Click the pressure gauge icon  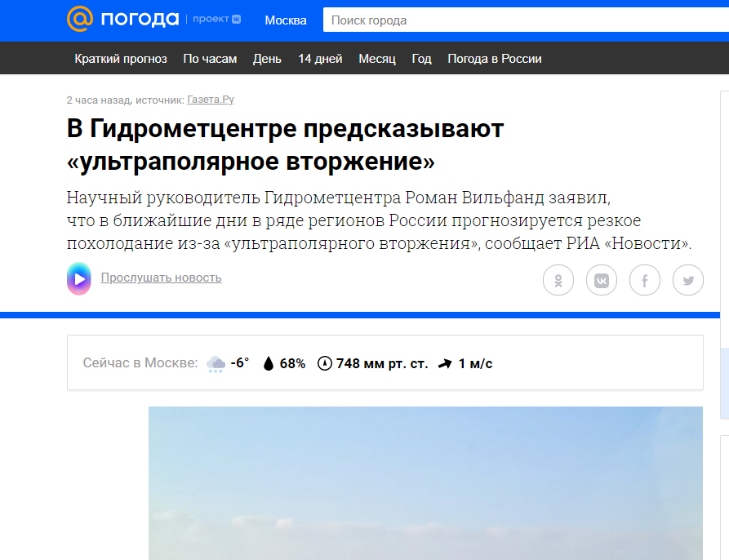tap(325, 363)
